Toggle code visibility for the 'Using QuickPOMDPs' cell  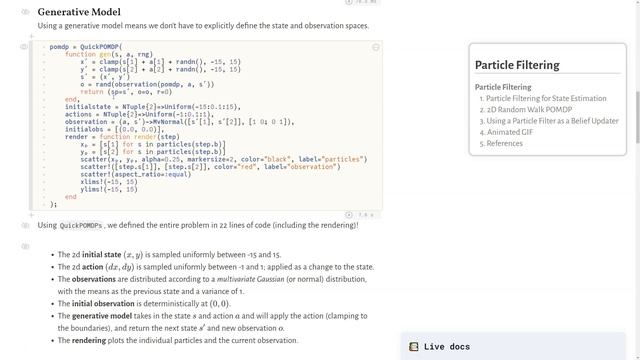click(25, 225)
